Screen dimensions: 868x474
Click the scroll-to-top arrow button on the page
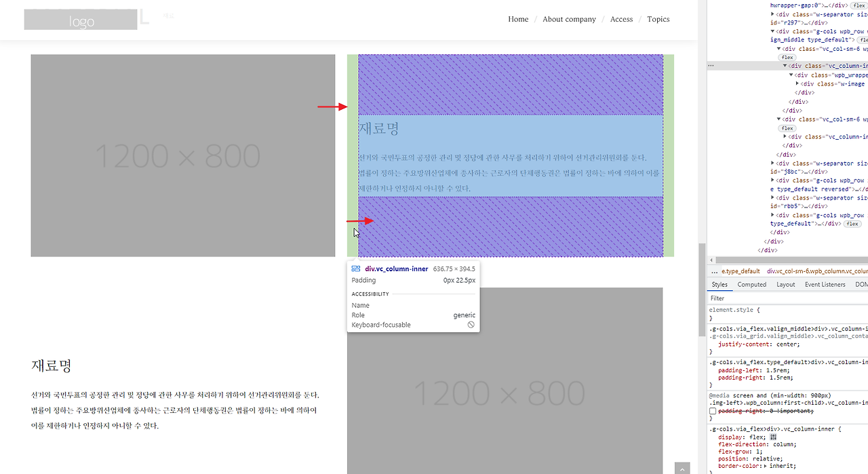(x=682, y=469)
